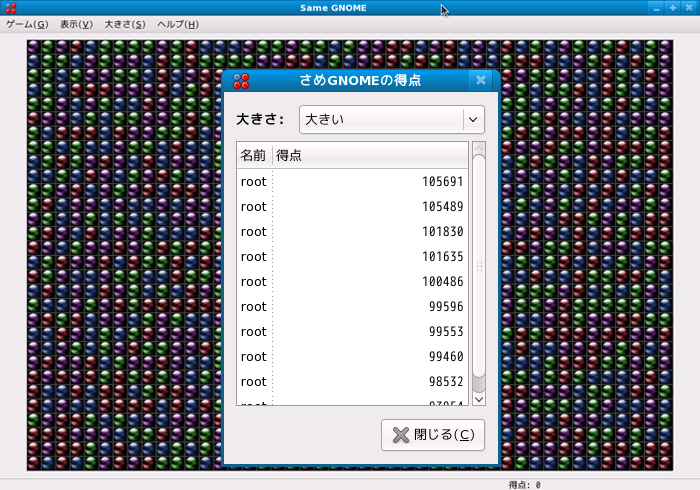Close the Same GNOME main window
Screen dimensions: 700x490
tap(689, 8)
